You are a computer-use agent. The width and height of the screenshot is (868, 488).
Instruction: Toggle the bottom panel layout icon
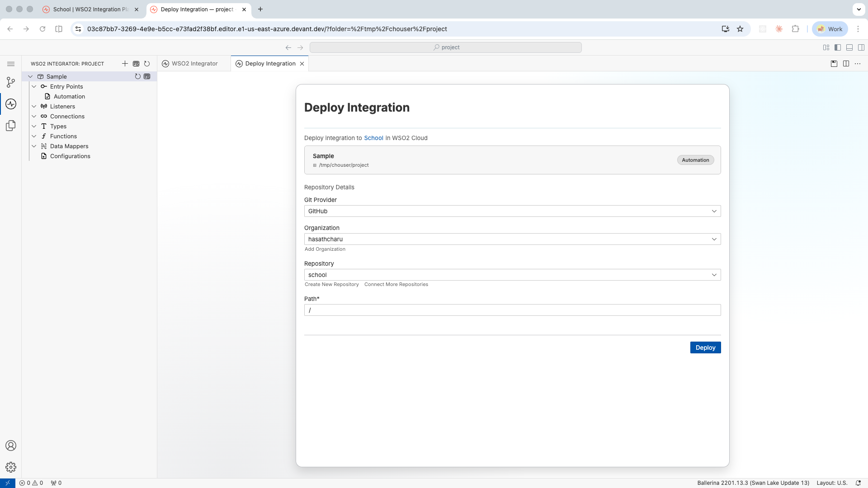coord(849,47)
